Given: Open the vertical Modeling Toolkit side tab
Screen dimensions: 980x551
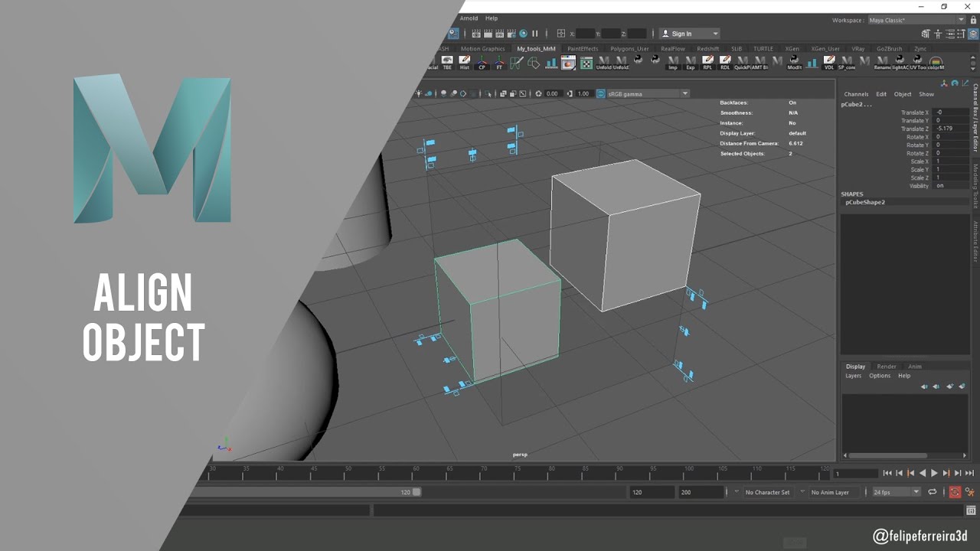Looking at the screenshot, I should point(975,186).
